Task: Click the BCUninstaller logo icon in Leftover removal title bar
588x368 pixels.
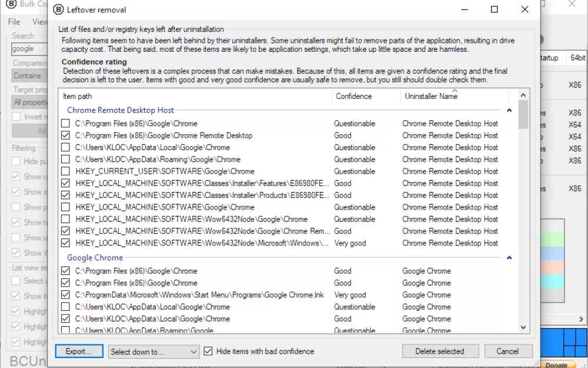Action: tap(58, 9)
